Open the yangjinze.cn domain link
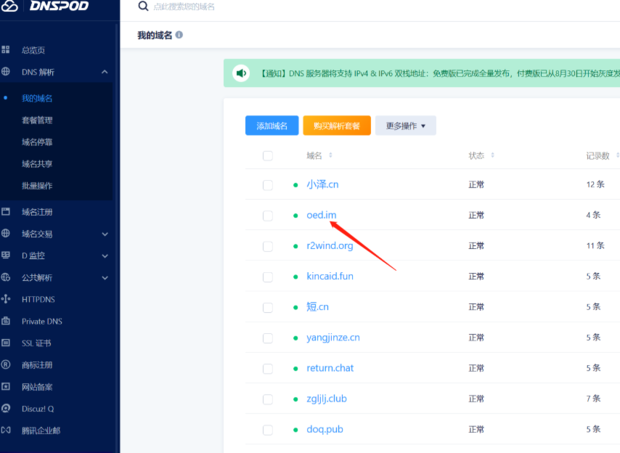 [333, 338]
